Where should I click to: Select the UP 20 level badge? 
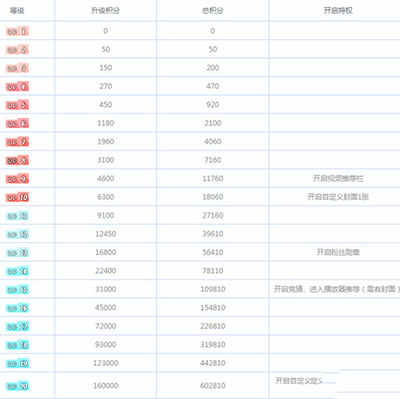17,386
